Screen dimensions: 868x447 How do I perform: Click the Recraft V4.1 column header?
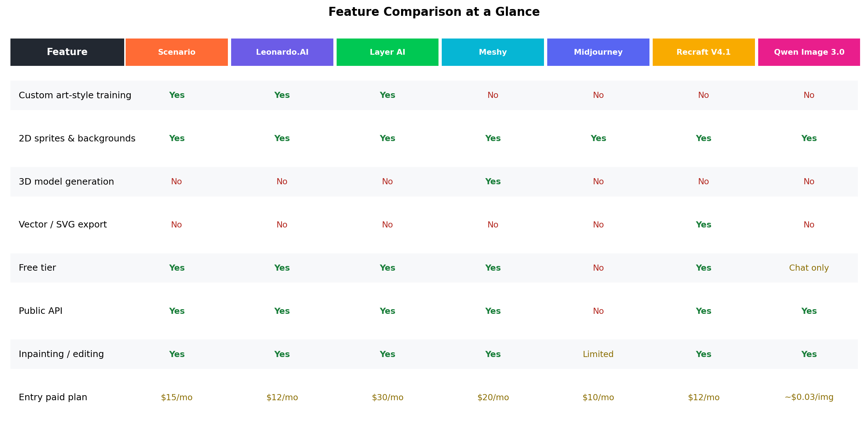[704, 52]
